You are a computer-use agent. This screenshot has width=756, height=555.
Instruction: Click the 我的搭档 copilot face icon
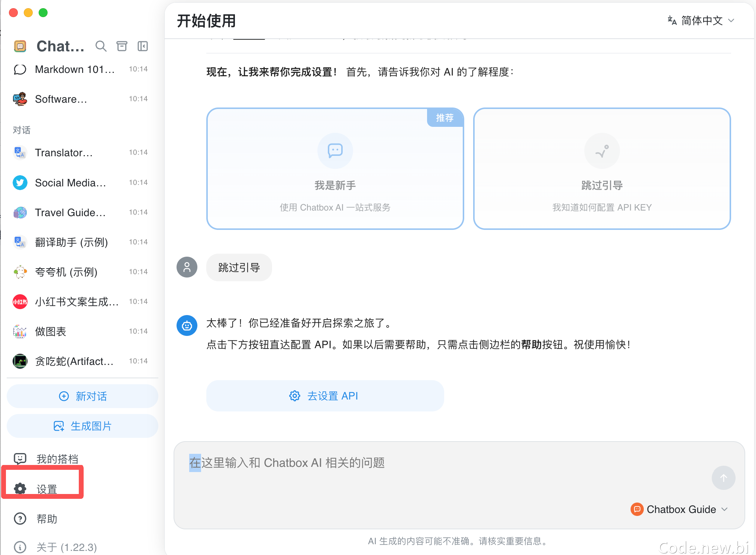point(20,459)
